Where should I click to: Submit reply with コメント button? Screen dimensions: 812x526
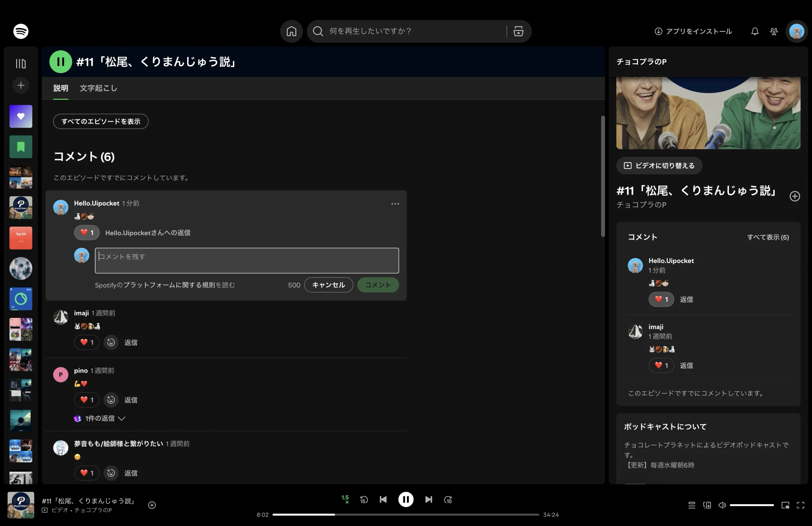tap(378, 285)
